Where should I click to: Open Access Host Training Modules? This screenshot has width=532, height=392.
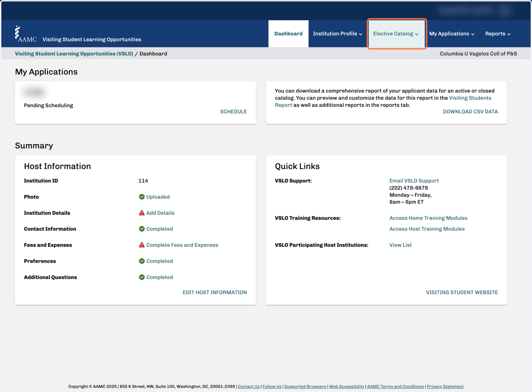click(x=427, y=229)
